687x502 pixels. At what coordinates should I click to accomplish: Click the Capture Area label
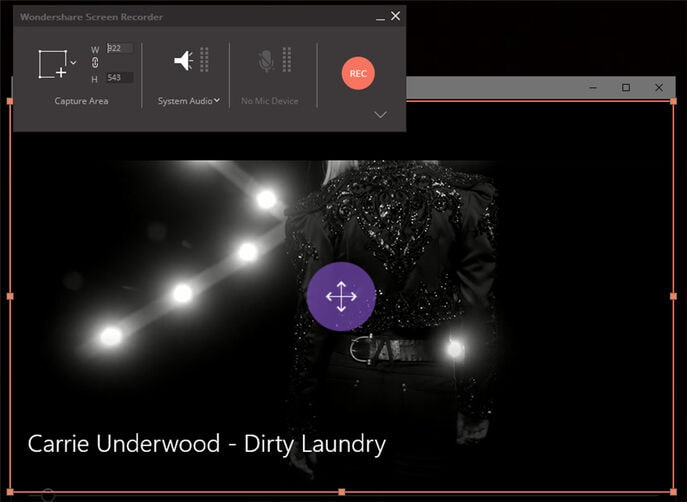coord(81,101)
